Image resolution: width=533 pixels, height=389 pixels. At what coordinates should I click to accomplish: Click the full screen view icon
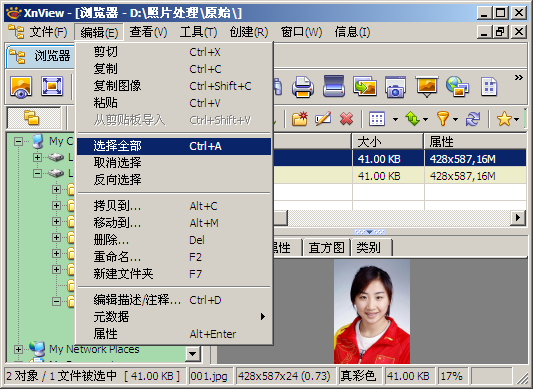click(x=52, y=86)
